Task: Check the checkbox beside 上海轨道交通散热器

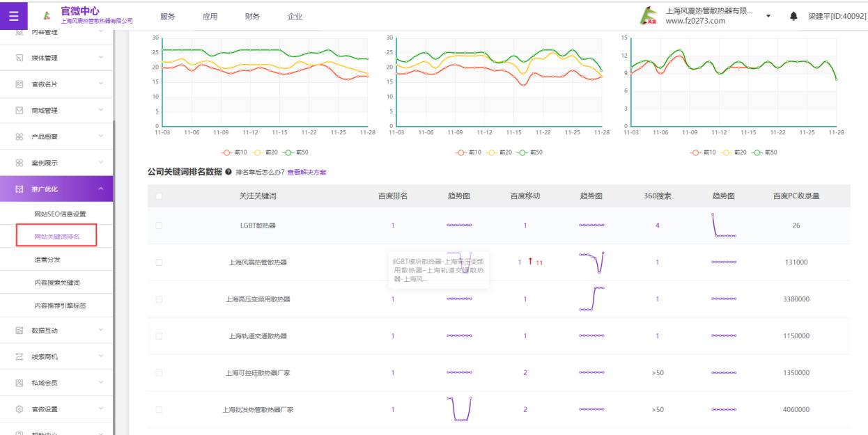Action: 159,336
